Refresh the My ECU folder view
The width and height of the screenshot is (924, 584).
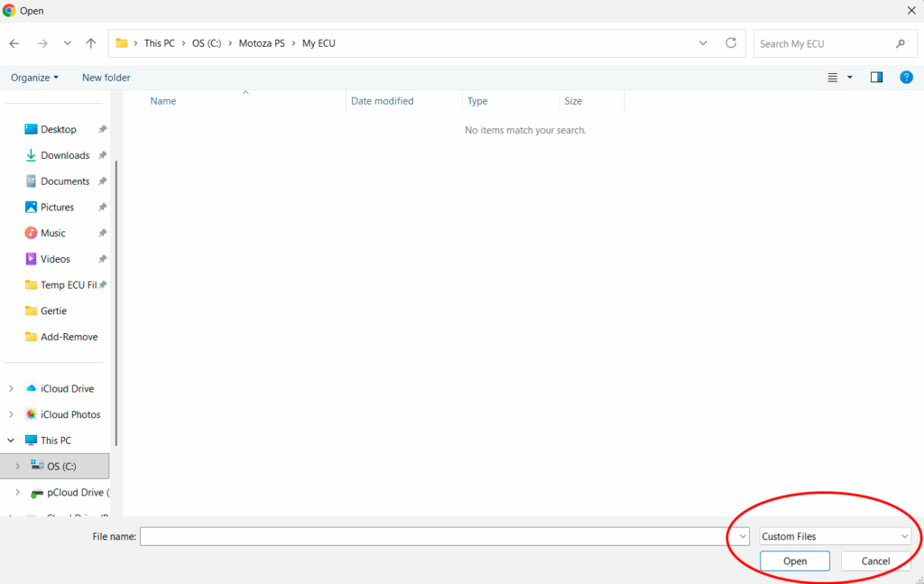point(731,43)
